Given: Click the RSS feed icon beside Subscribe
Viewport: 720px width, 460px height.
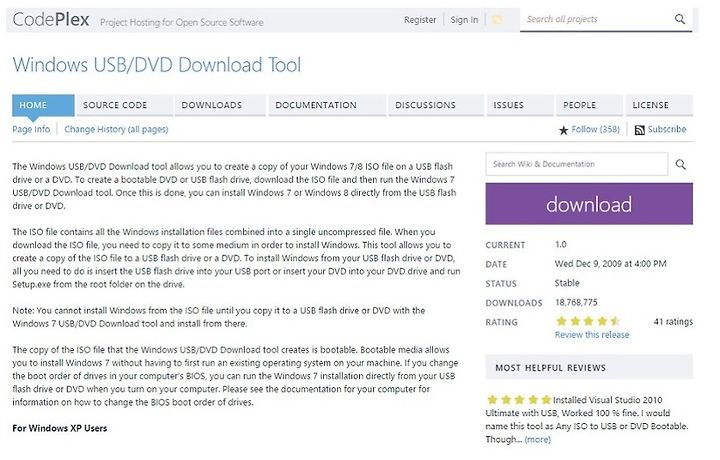Looking at the screenshot, I should point(640,130).
